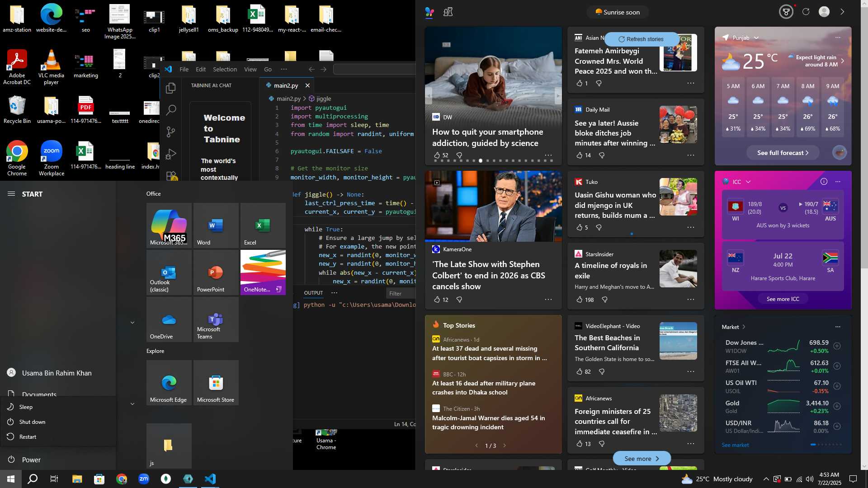Click the Word tile in Start menu
Screen dimensions: 868x488
216,225
